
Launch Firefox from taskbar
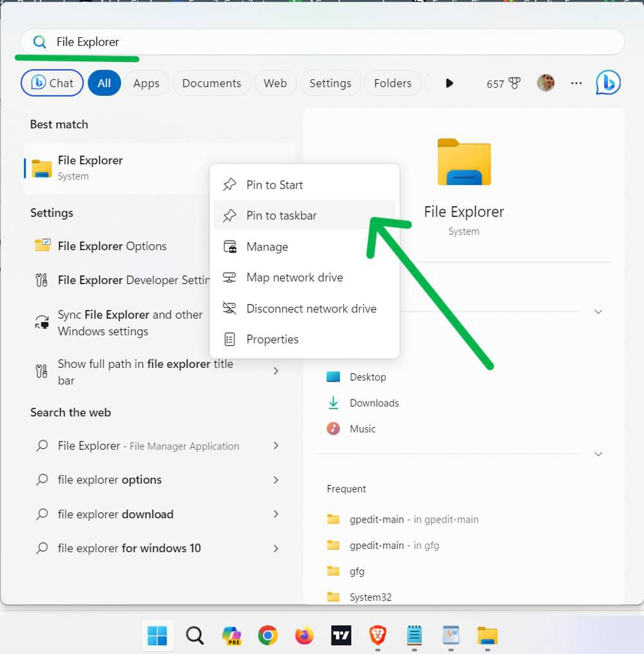point(304,636)
